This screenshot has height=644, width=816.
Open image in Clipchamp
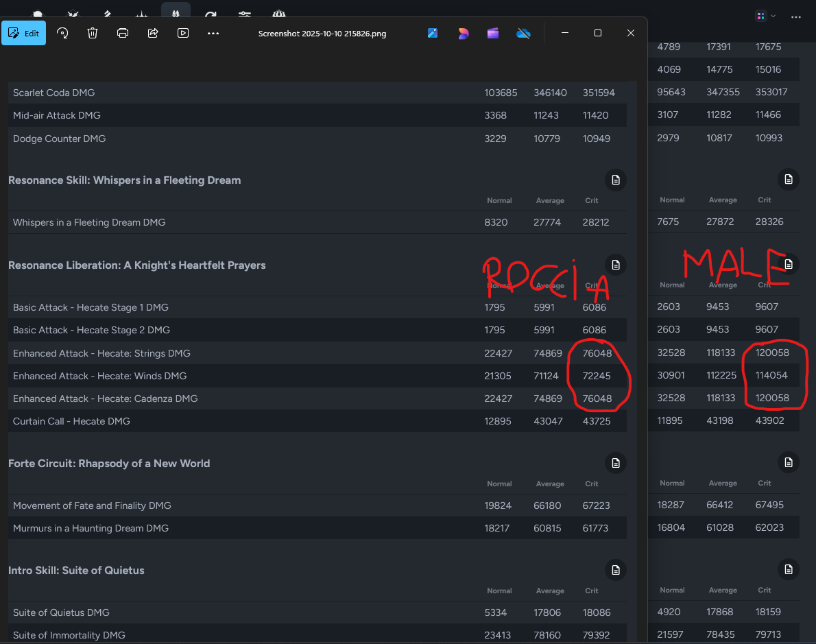pyautogui.click(x=493, y=33)
